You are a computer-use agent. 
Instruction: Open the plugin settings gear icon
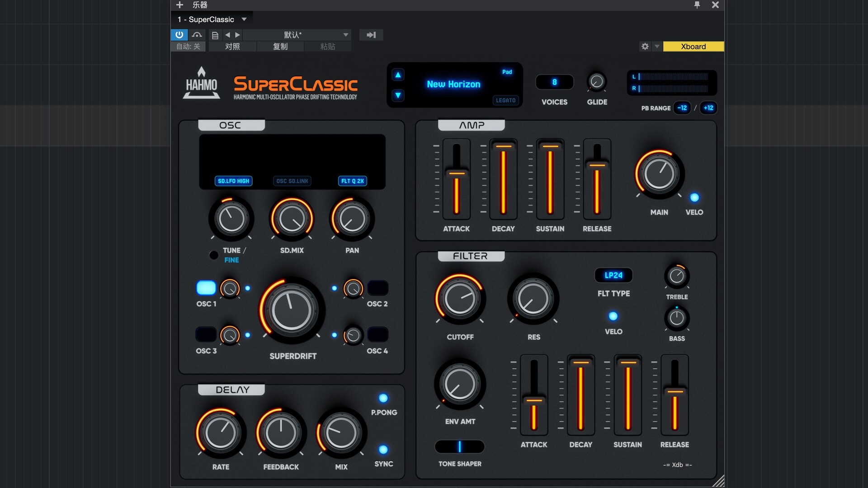point(645,46)
